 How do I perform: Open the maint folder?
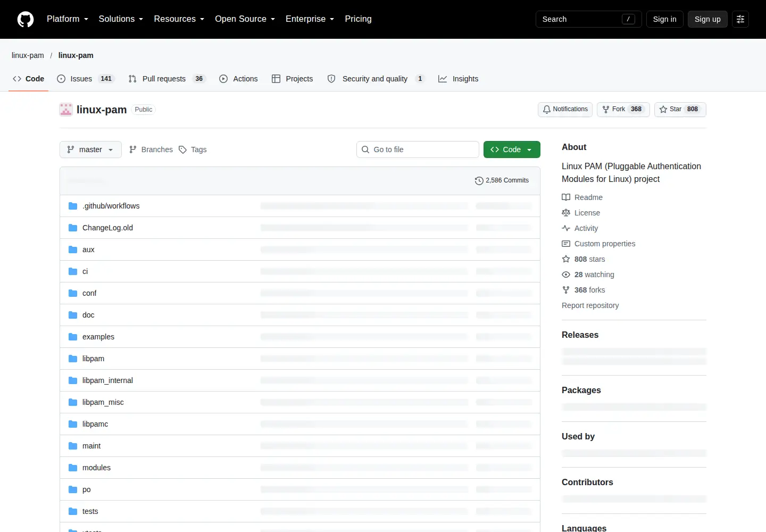91,446
